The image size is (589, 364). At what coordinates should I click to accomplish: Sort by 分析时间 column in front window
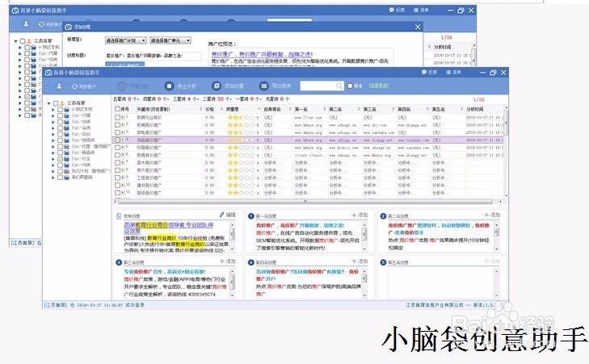pos(475,109)
